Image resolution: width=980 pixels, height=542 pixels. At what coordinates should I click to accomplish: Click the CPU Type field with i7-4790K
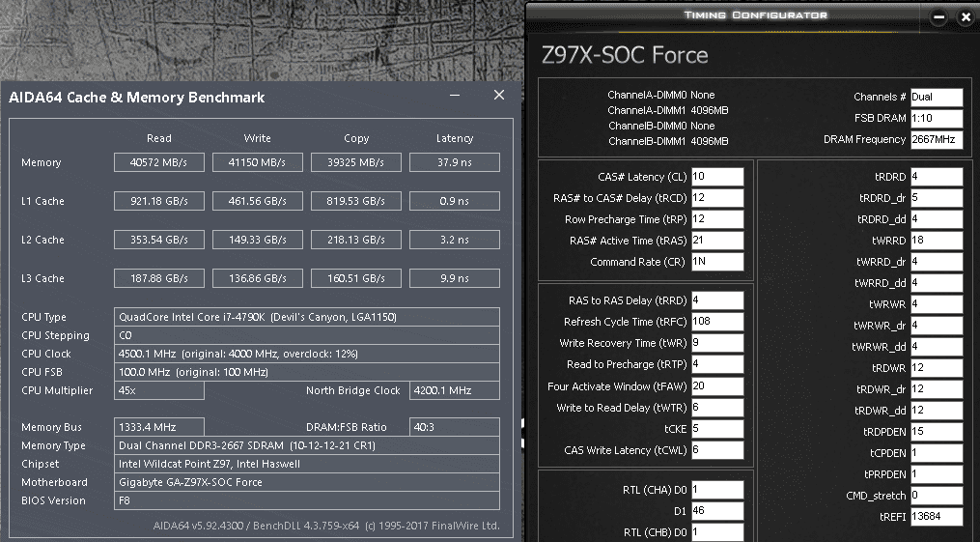307,317
